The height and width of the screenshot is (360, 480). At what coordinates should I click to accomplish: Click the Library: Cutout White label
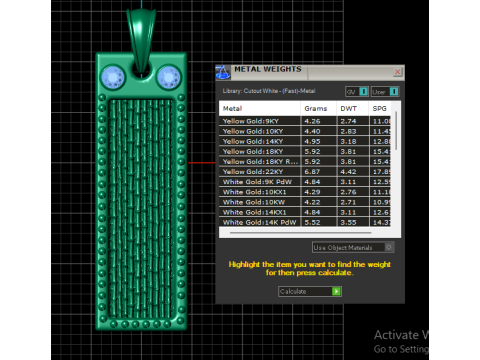pyautogui.click(x=269, y=91)
